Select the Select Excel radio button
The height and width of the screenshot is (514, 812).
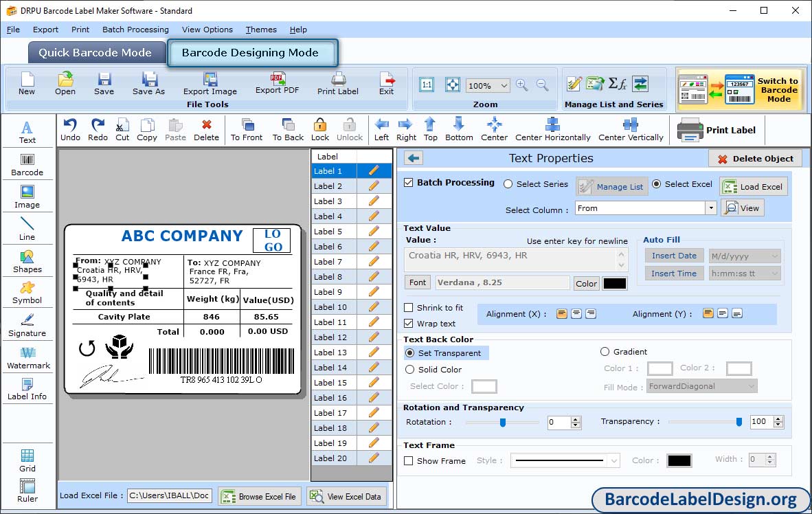tap(656, 184)
